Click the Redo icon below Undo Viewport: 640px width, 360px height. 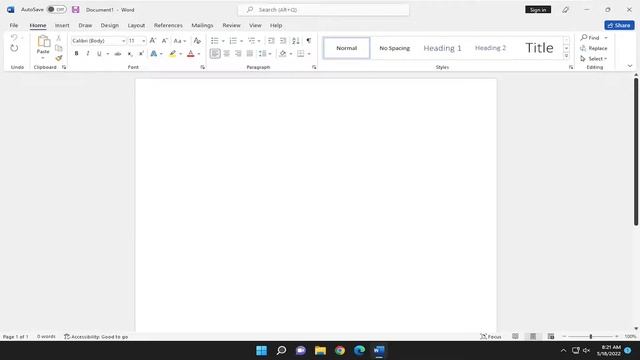pos(14,49)
